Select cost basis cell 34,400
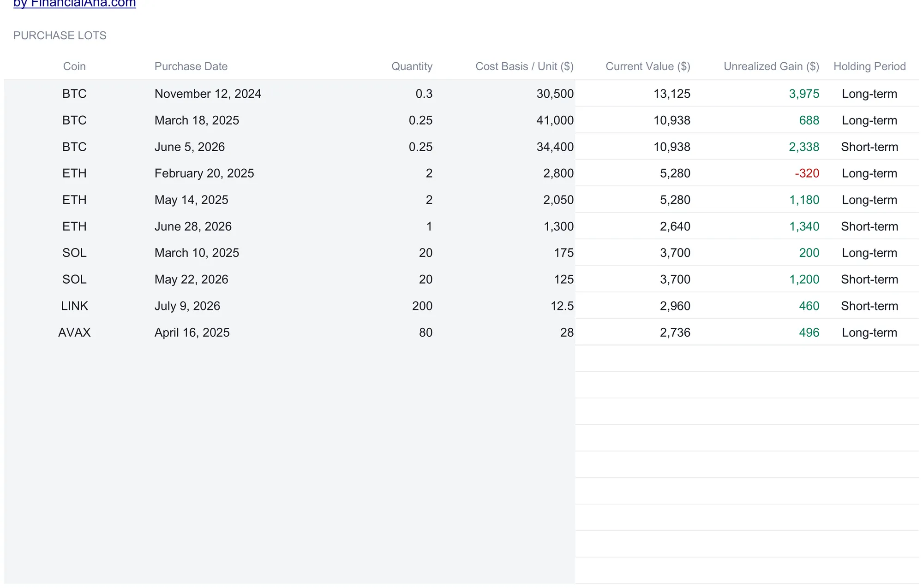 point(555,147)
